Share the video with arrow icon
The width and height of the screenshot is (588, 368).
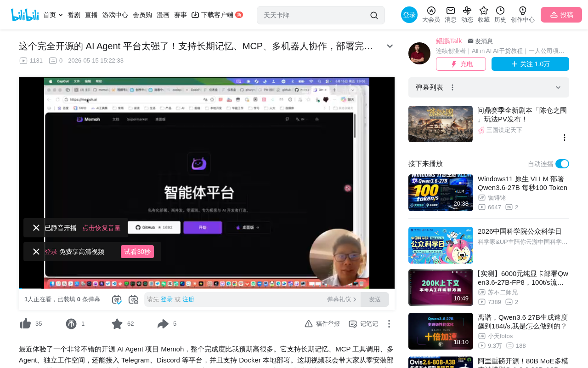(x=163, y=324)
